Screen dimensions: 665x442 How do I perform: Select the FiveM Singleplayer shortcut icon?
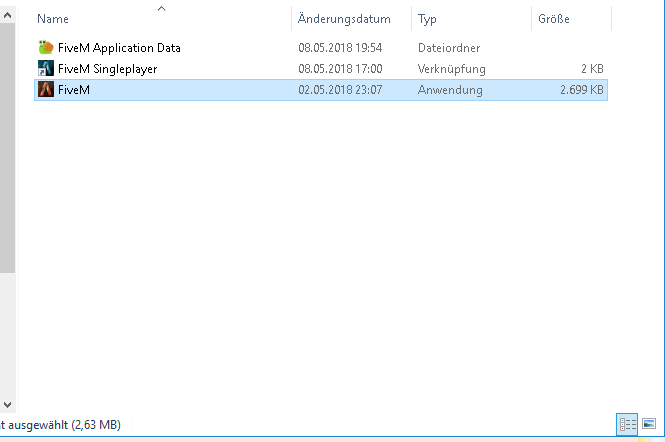point(46,68)
